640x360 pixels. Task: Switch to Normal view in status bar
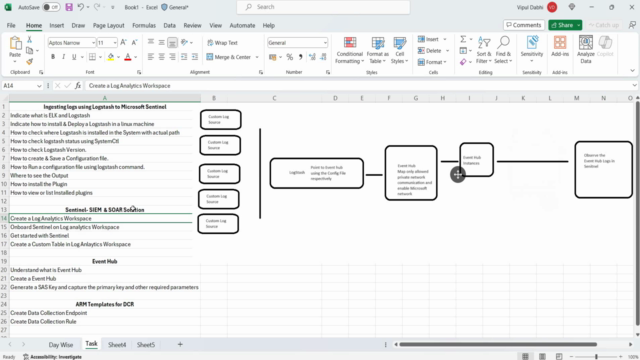point(525,356)
